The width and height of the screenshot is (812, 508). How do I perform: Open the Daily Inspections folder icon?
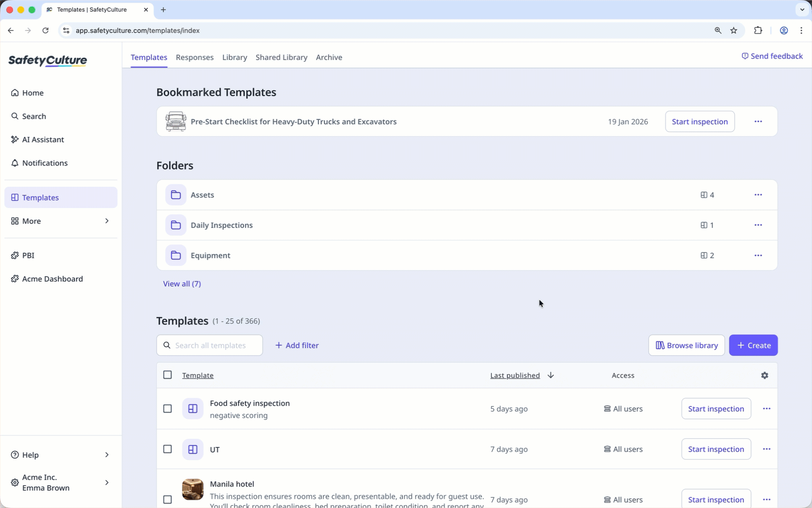coord(176,225)
